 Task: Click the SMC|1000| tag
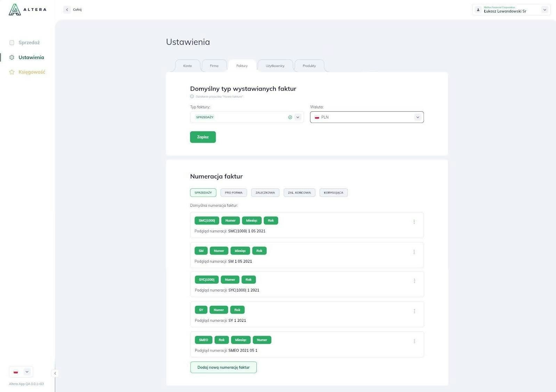(207, 221)
